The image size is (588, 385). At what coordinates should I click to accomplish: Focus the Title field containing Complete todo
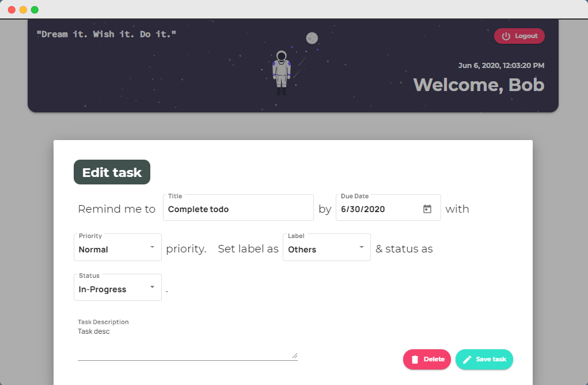pyautogui.click(x=238, y=207)
